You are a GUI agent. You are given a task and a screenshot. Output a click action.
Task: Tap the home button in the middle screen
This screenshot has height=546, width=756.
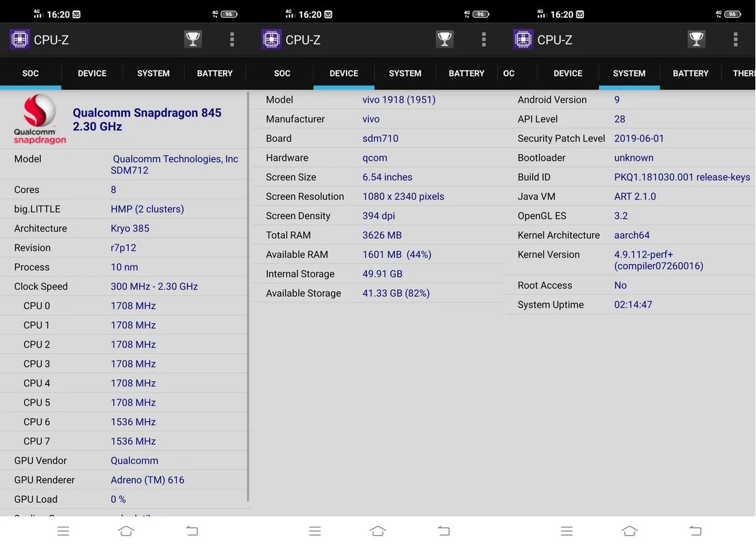[378, 530]
